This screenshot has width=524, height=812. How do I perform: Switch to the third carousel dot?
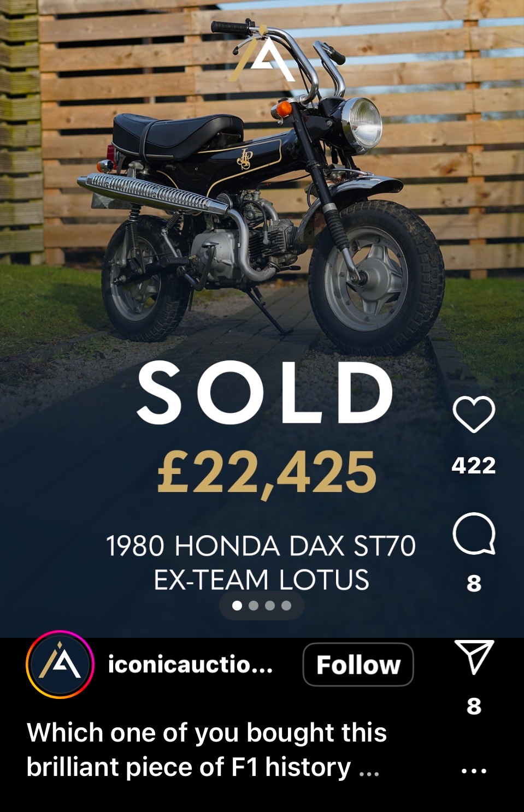coord(270,606)
